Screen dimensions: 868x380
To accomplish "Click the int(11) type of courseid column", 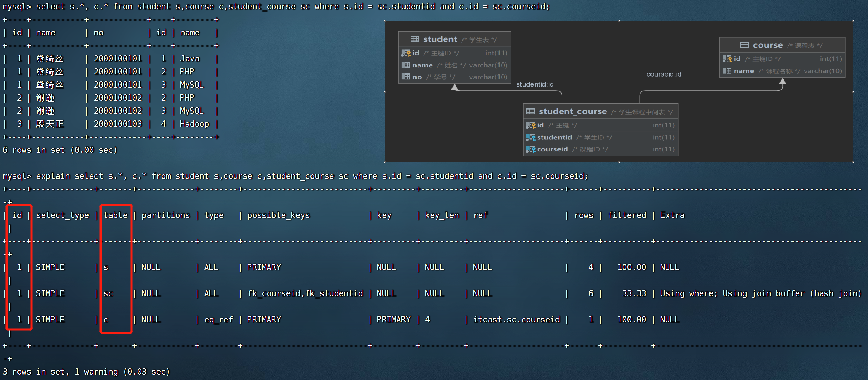I will click(x=664, y=149).
